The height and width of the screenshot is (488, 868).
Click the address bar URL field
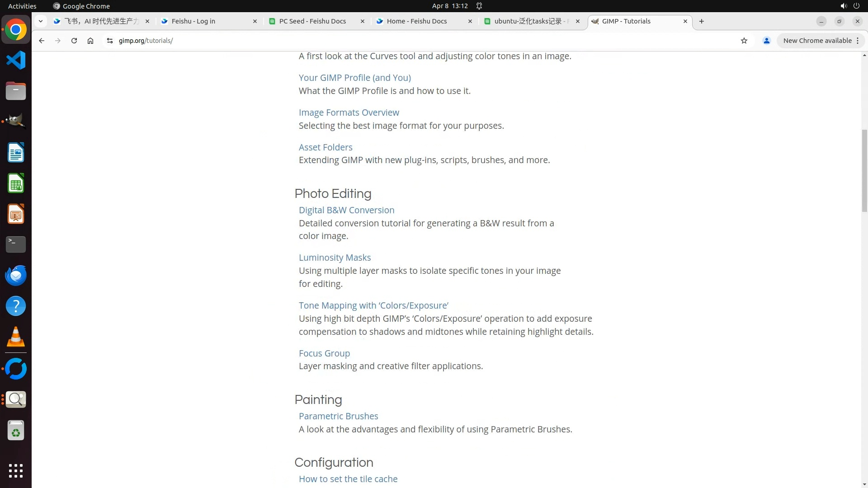(362, 41)
